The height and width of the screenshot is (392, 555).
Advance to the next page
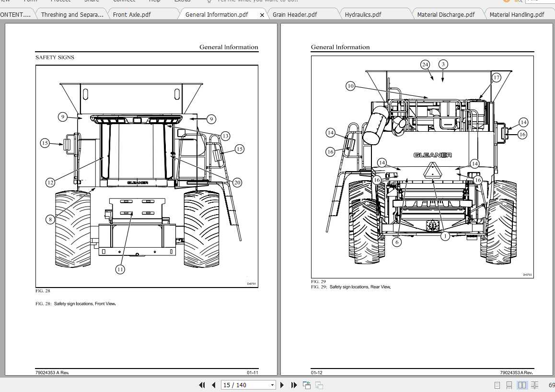point(282,385)
